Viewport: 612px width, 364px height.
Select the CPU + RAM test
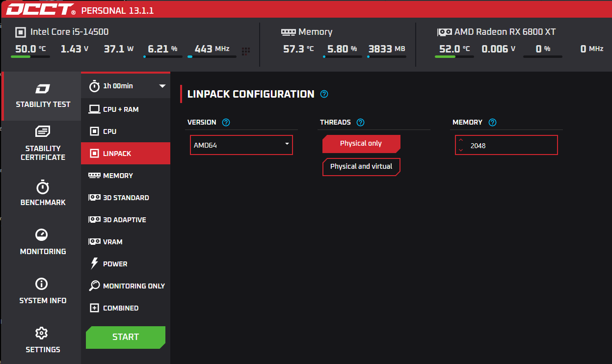point(126,109)
